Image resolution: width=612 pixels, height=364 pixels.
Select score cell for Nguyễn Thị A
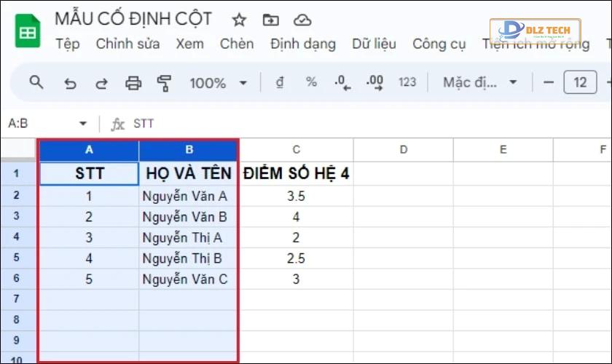click(x=297, y=237)
